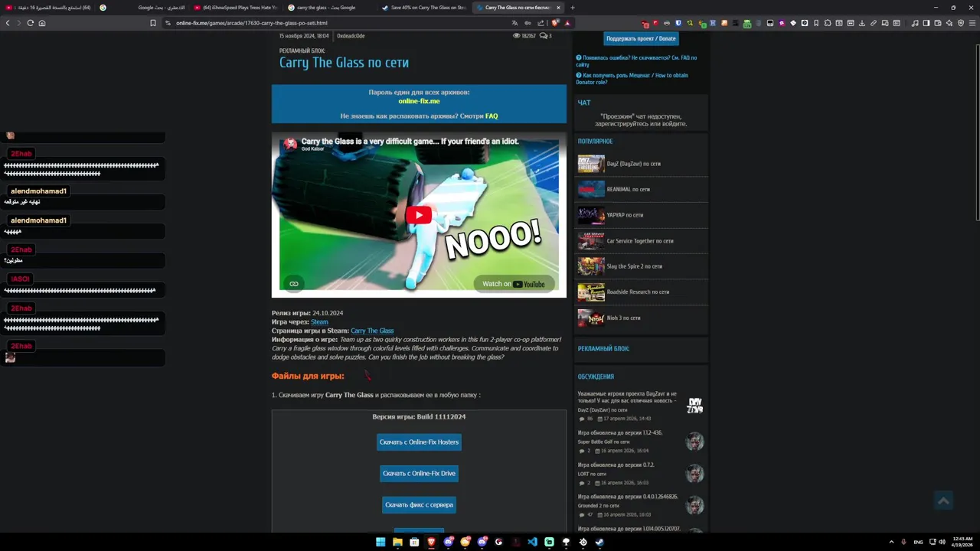Copy video link via chain icon

point(293,284)
